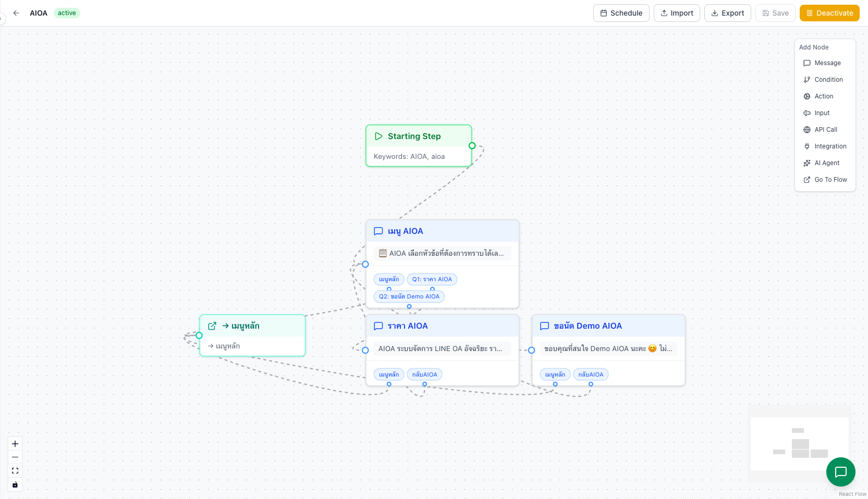Viewport: 868px width, 499px height.
Task: Zoom out using the minus control
Action: 15,457
